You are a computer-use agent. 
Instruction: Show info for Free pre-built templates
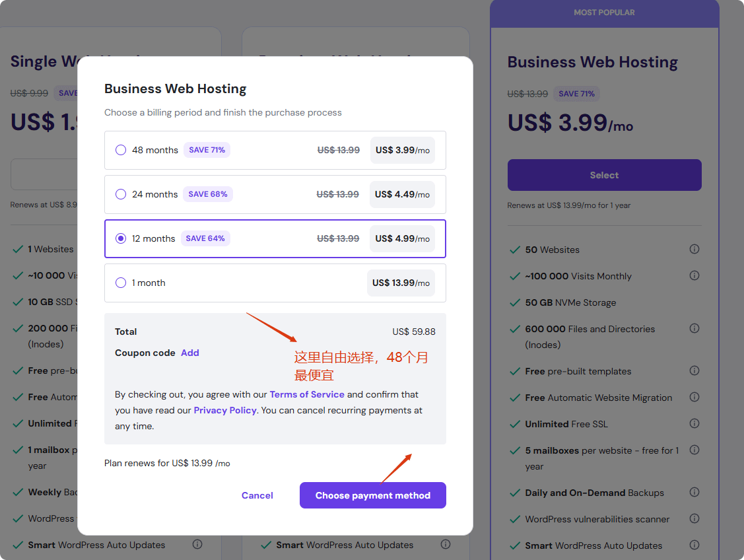[x=694, y=370]
